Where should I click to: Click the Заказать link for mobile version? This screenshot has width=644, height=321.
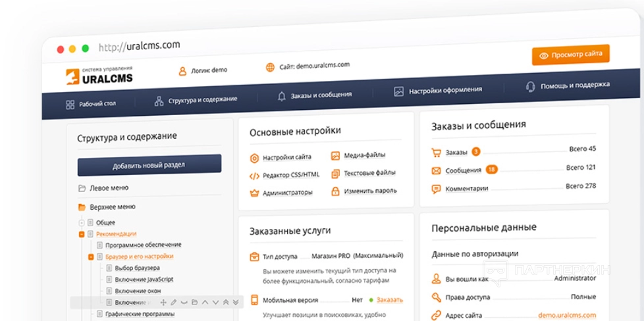[x=390, y=300]
